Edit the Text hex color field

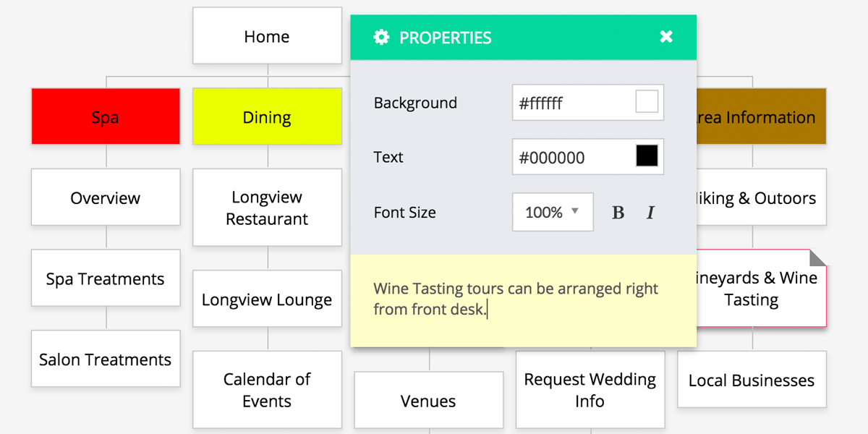[571, 158]
